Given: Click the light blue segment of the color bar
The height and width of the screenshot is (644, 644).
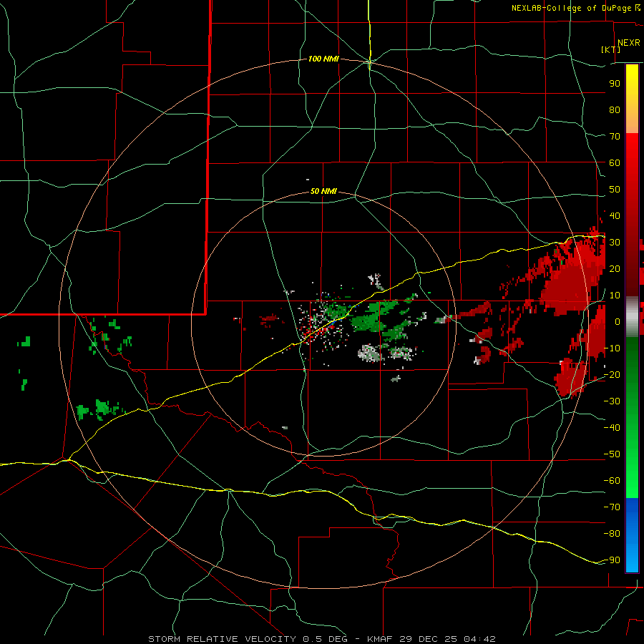Looking at the screenshot, I should pos(632,560).
